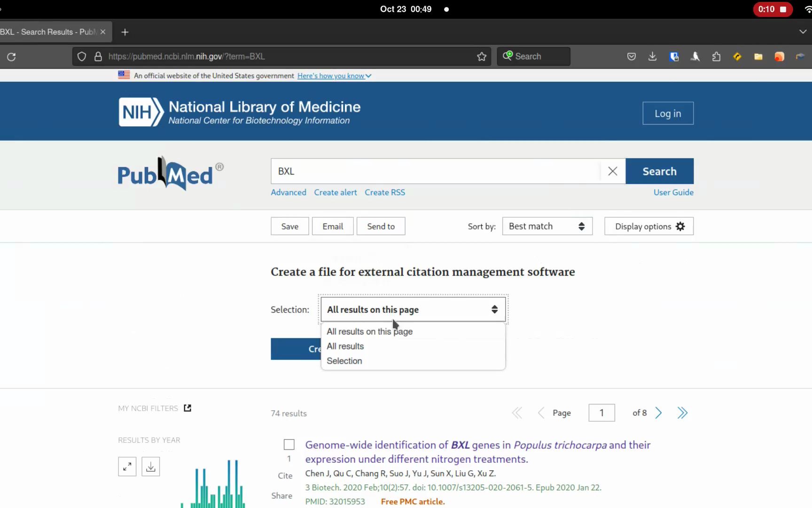Switch to the BXL Search Results tab
The image size is (812, 508).
coord(49,32)
